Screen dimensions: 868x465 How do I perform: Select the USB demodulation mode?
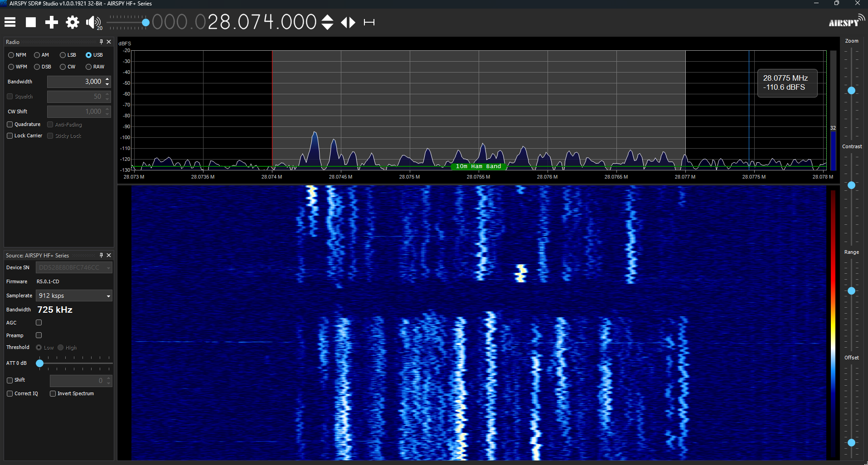point(88,55)
